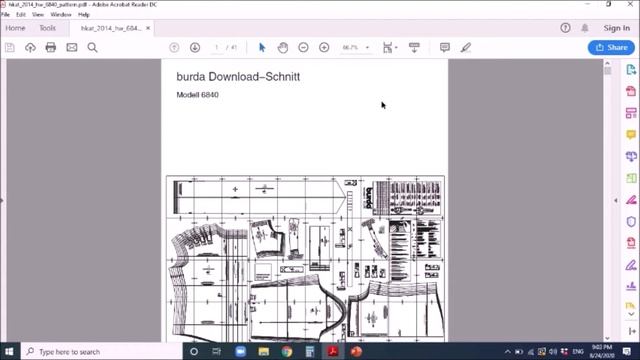The image size is (640, 360).
Task: Open the View menu
Action: pyautogui.click(x=38, y=14)
